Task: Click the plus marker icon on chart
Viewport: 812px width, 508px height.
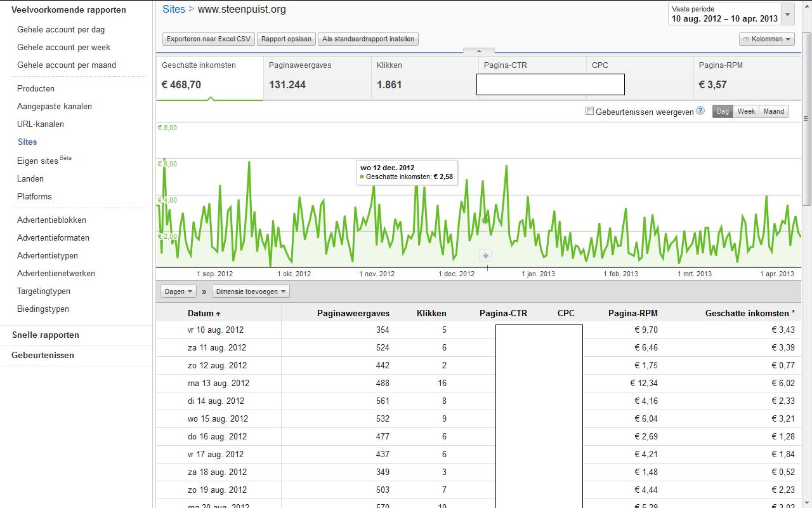Action: (485, 255)
